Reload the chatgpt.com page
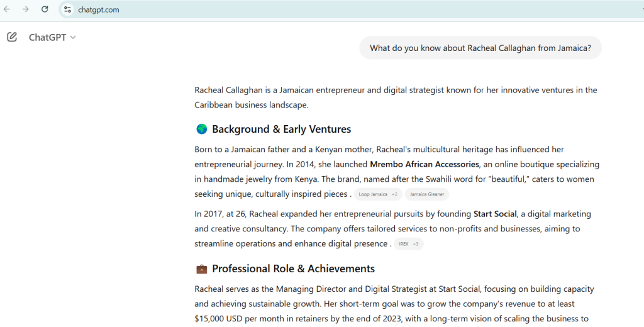This screenshot has width=644, height=327. tap(45, 9)
